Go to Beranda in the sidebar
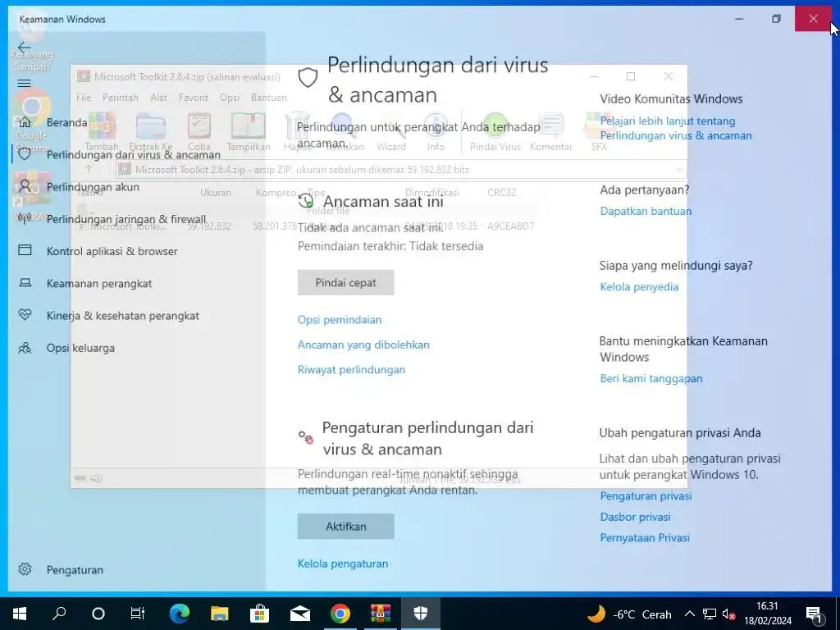Screen dimensions: 840x630 coord(66,123)
